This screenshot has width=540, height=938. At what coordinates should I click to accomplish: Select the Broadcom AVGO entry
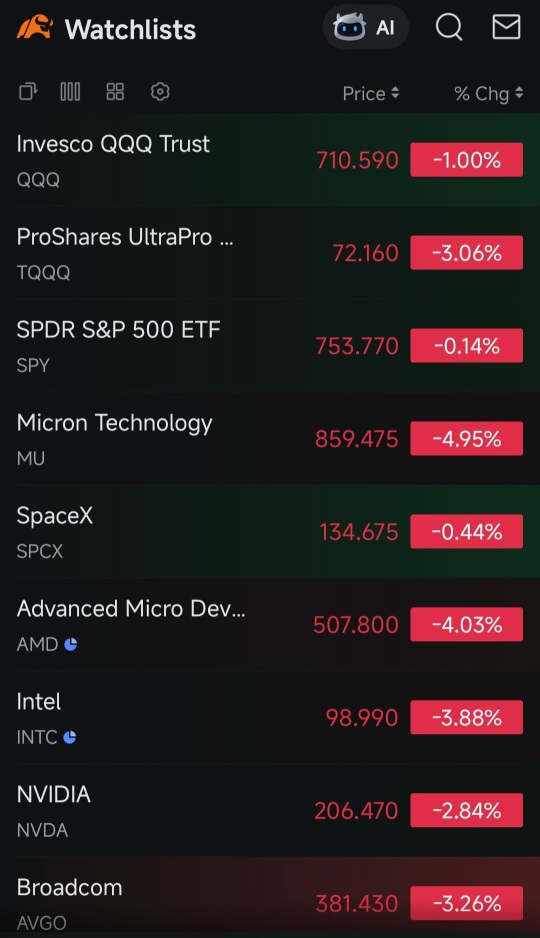(270, 897)
